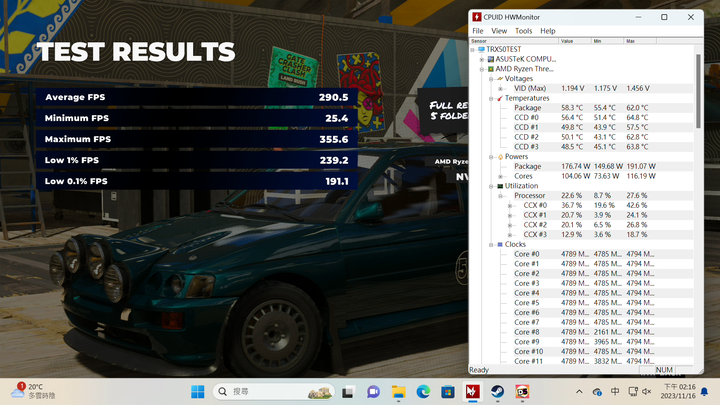
Task: Open Steam from the taskbar
Action: [x=497, y=392]
